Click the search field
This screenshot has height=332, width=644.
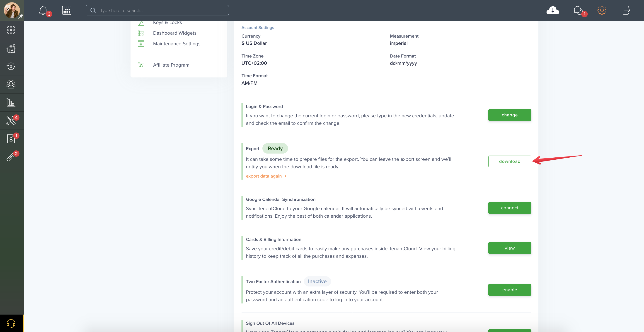157,10
